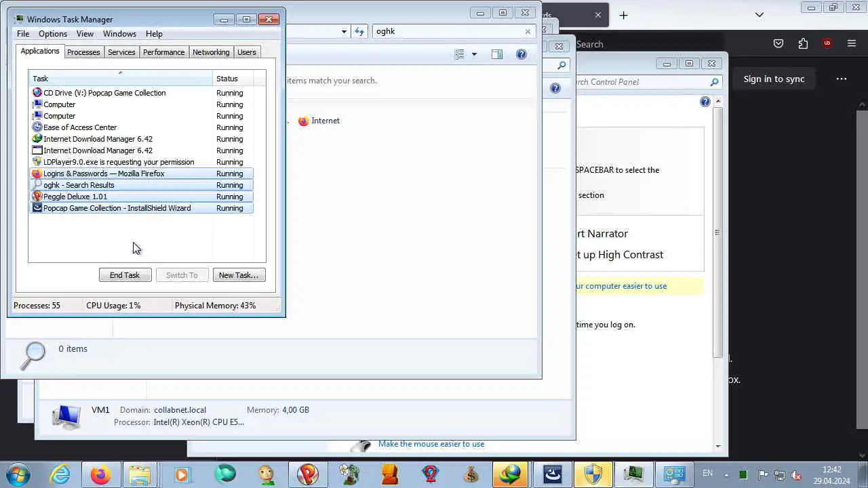Switch to Firefox via taskbar icon
868x488 pixels.
point(100,474)
